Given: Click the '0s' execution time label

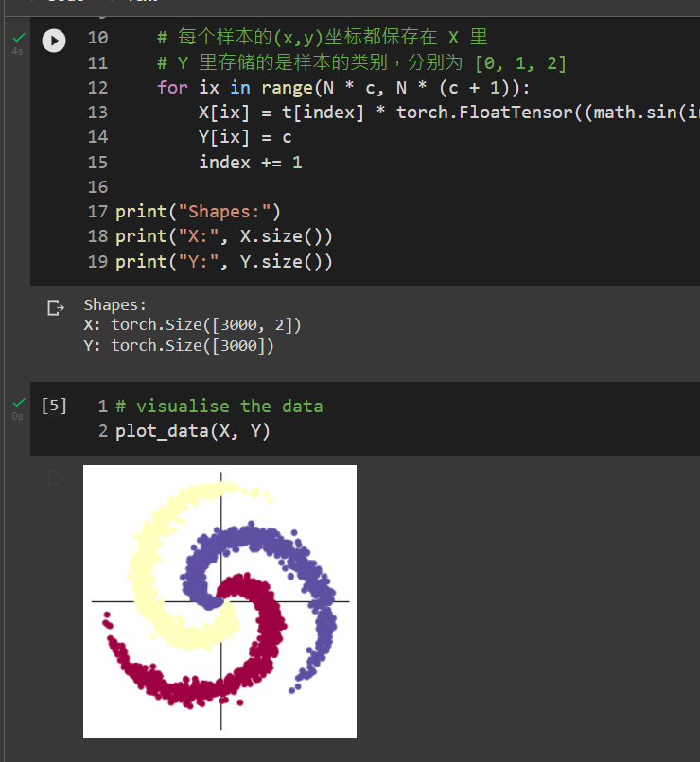Looking at the screenshot, I should click(17, 416).
